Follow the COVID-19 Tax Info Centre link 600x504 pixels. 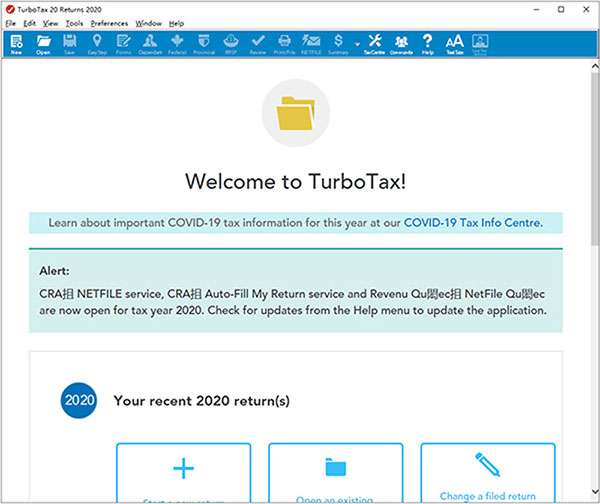tap(473, 223)
